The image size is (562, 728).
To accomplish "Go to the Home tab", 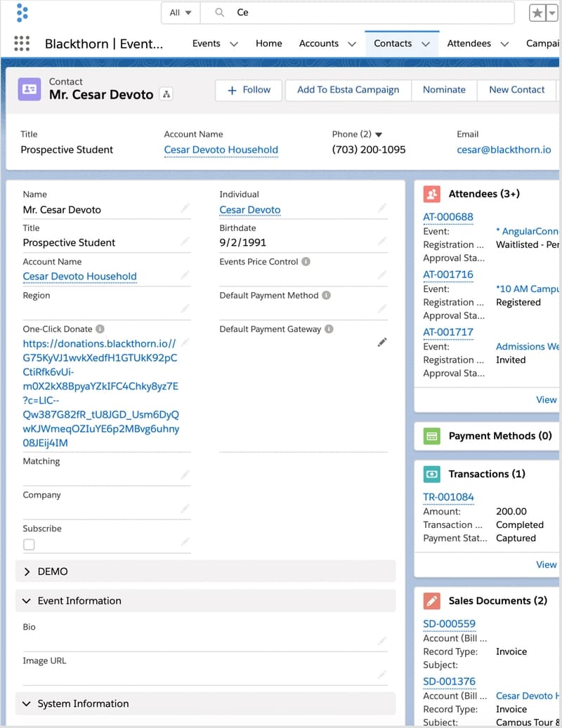I will point(268,44).
